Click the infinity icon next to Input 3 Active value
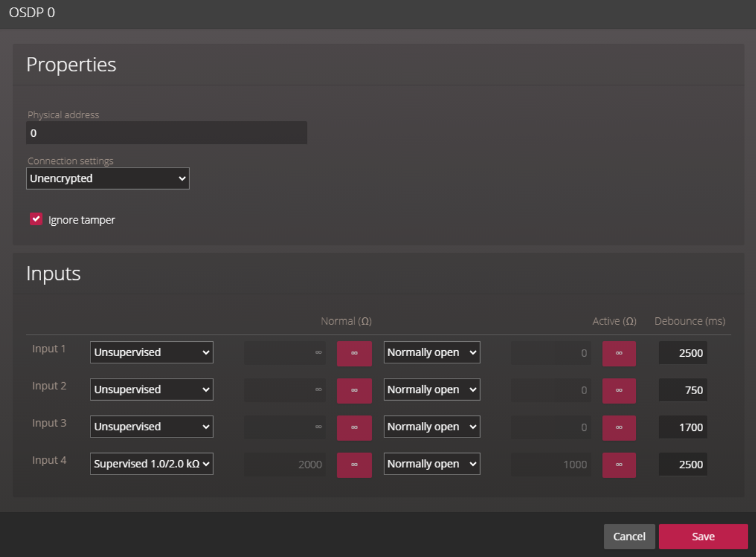The height and width of the screenshot is (557, 756). tap(619, 428)
